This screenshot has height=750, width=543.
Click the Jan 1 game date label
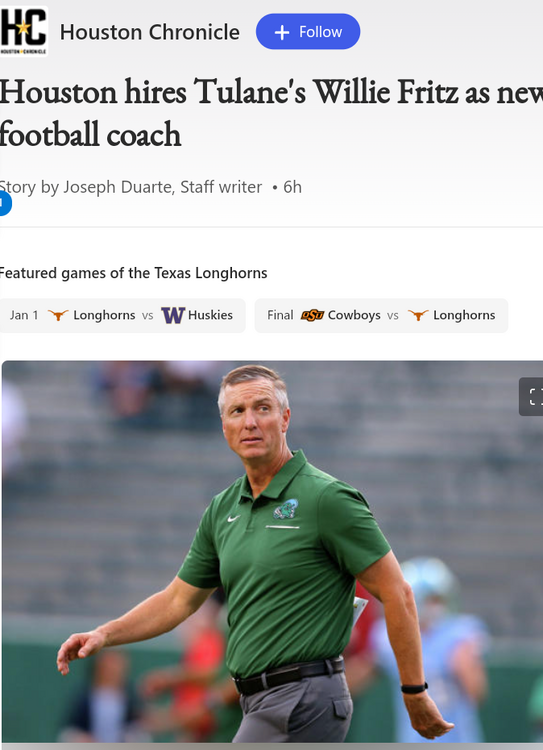click(24, 315)
